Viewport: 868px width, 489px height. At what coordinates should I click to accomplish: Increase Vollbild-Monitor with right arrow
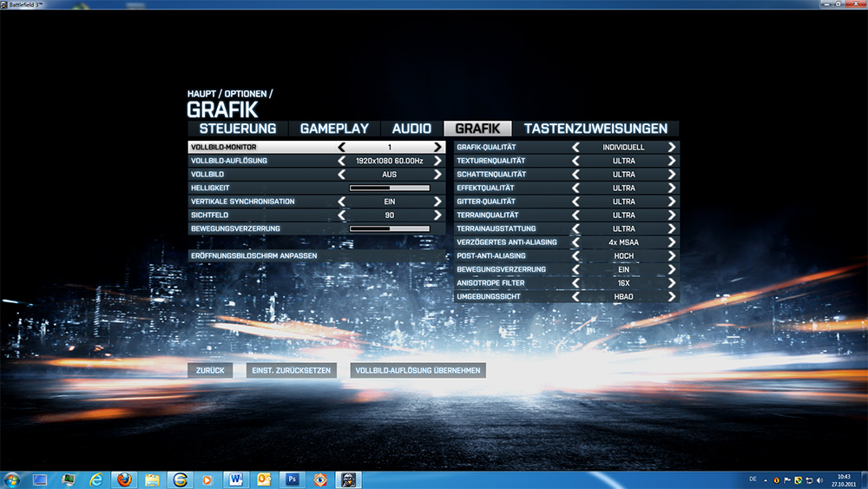click(x=437, y=148)
